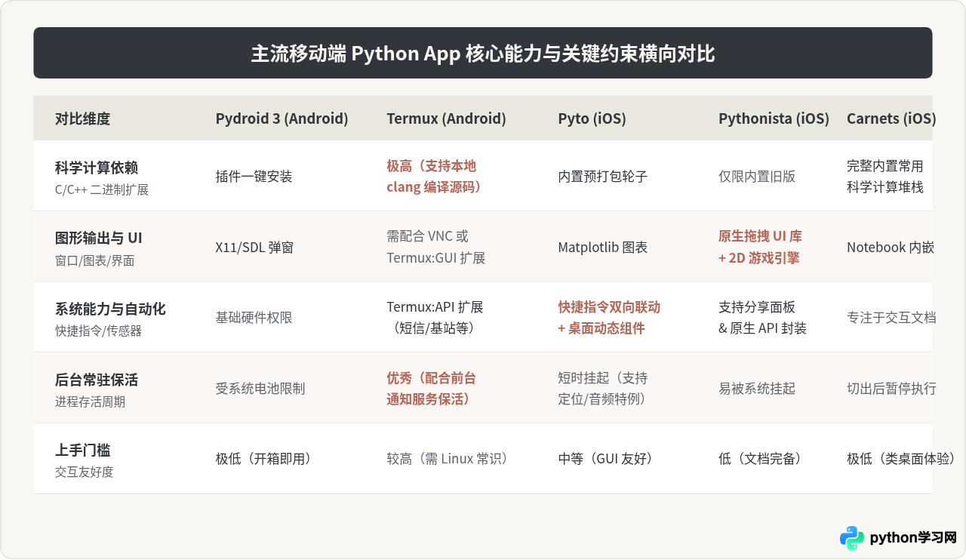Click the cell 极低（开箱即用）
This screenshot has width=966, height=560.
263,459
